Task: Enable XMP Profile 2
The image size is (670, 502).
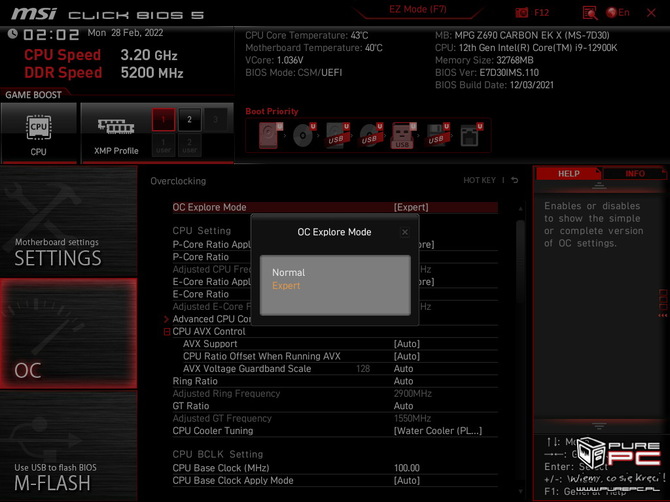Action: (x=189, y=120)
